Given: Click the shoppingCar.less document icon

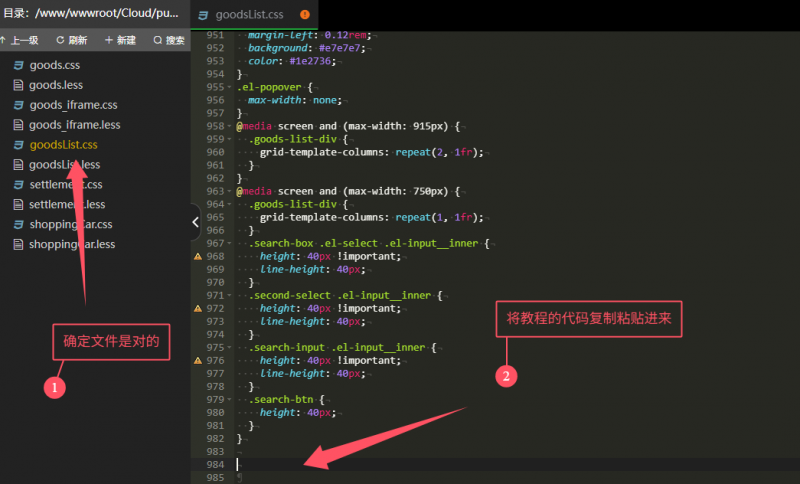Looking at the screenshot, I should [x=18, y=244].
